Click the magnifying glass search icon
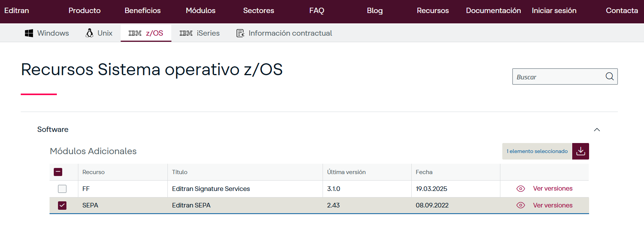 coord(609,77)
